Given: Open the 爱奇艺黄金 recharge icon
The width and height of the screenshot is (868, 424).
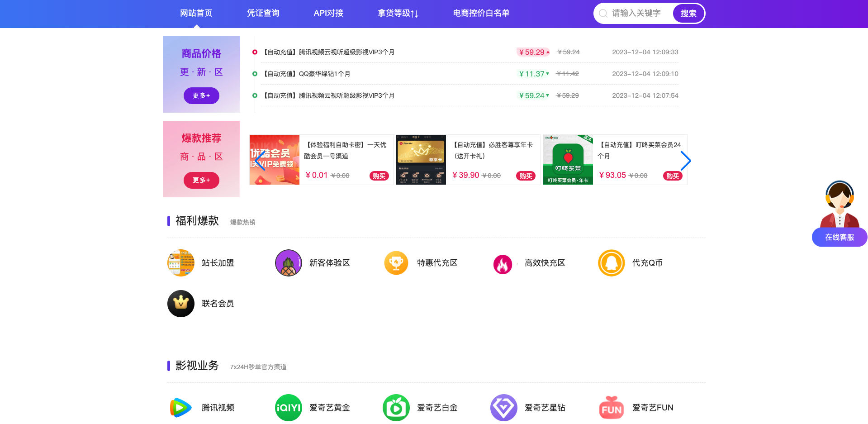Looking at the screenshot, I should pyautogui.click(x=288, y=407).
